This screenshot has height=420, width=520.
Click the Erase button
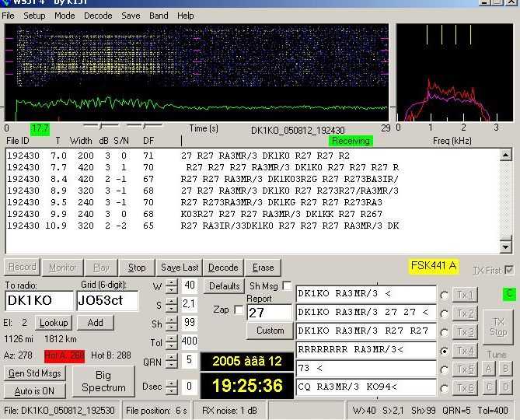pyautogui.click(x=263, y=268)
